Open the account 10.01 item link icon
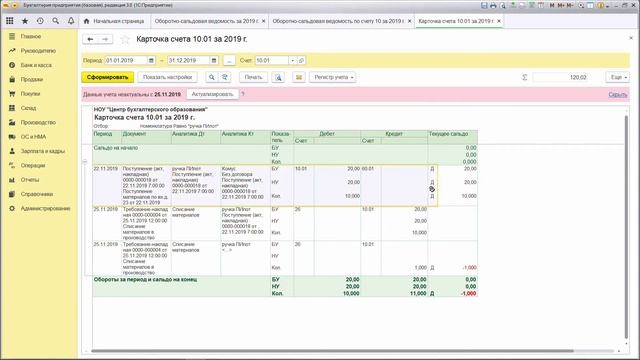 pos(301,60)
